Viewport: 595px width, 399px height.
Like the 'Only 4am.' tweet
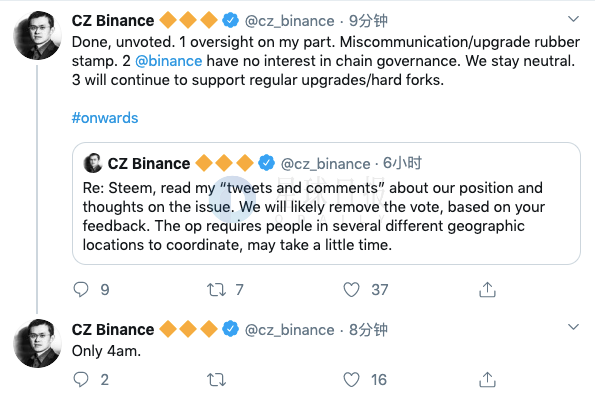click(351, 379)
